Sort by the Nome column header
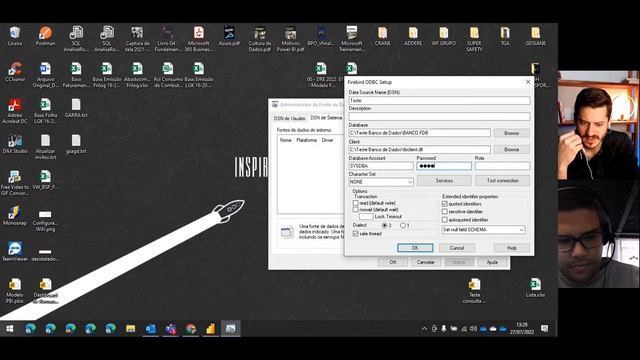The image size is (640, 360). [x=286, y=140]
